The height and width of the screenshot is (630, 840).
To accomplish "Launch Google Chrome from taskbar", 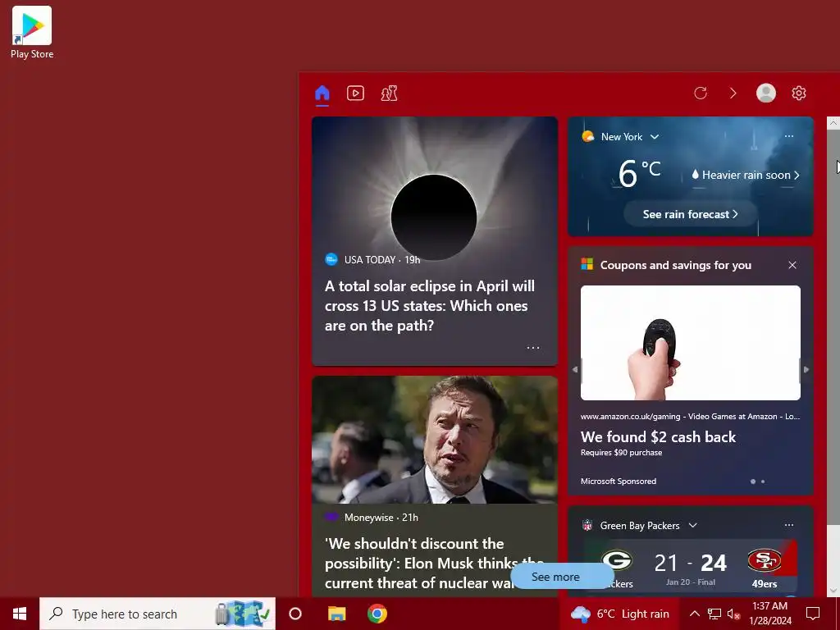I will [377, 614].
